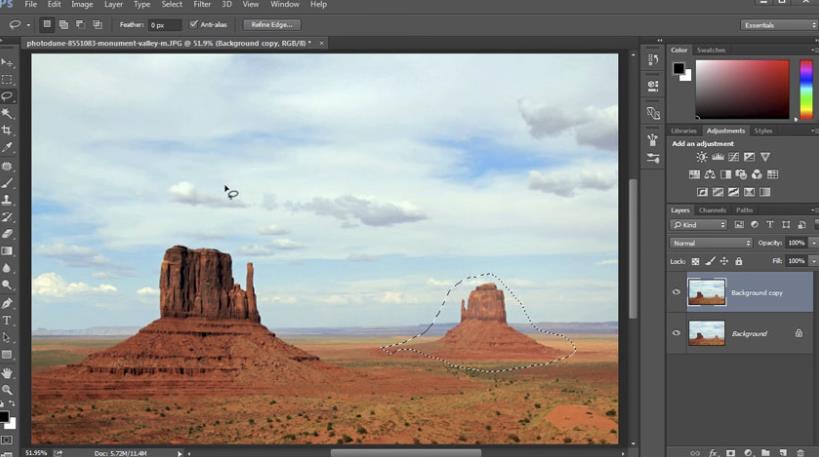Open the Image menu
This screenshot has height=457, width=819.
(x=82, y=5)
